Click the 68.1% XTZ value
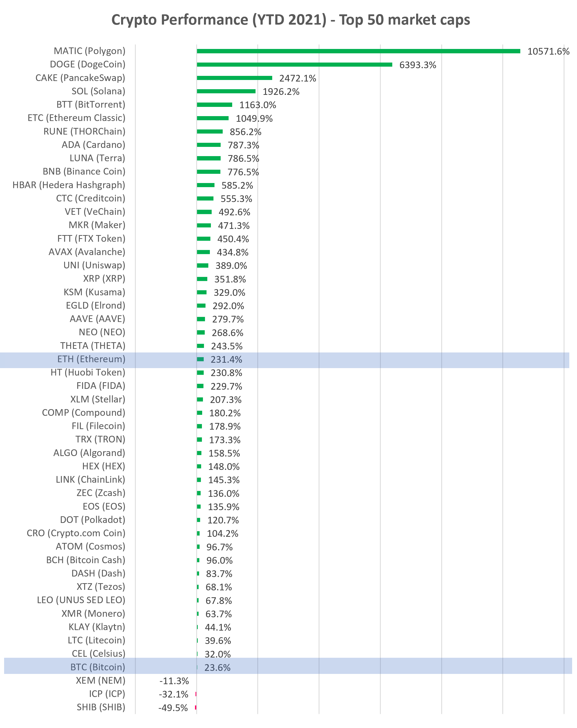The height and width of the screenshot is (728, 577). point(219,587)
